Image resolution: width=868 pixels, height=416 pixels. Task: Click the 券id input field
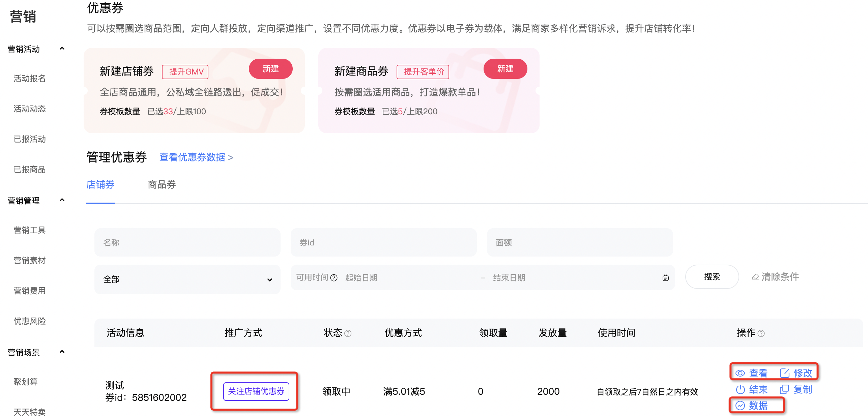384,242
